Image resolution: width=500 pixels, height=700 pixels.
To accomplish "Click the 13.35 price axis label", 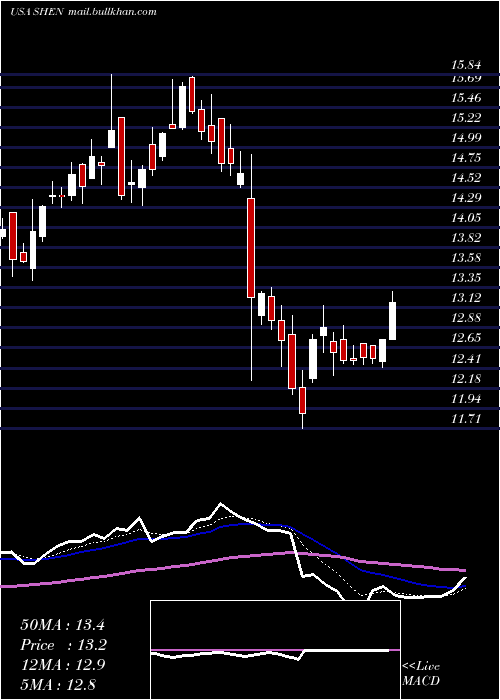I will pyautogui.click(x=466, y=278).
